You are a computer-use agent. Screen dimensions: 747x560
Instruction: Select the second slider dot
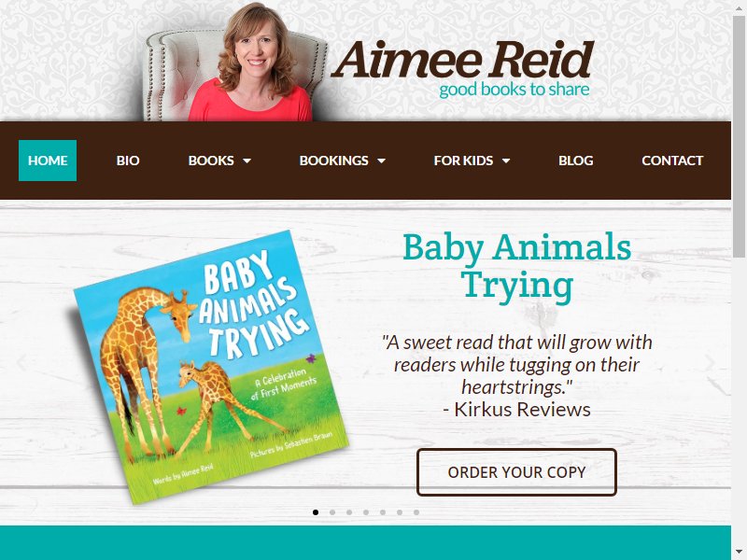pyautogui.click(x=332, y=512)
